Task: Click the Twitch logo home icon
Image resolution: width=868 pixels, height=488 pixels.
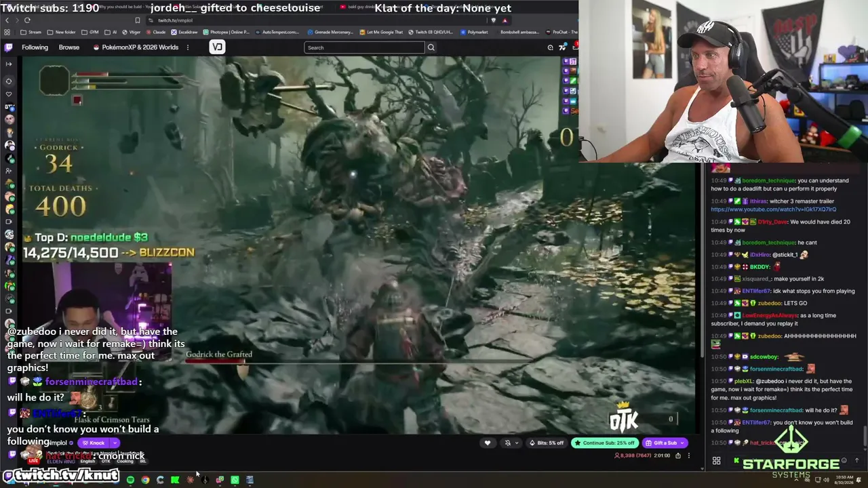Action: [8, 47]
